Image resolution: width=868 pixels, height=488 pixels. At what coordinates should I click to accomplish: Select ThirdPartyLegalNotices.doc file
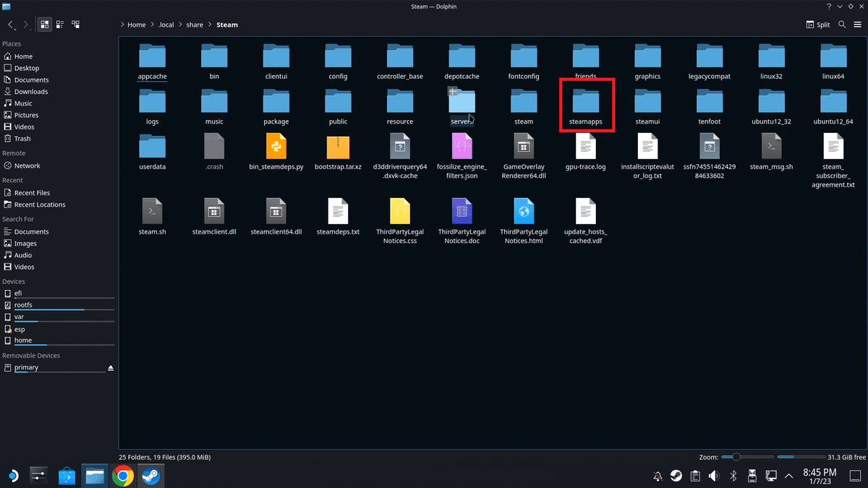(x=461, y=221)
